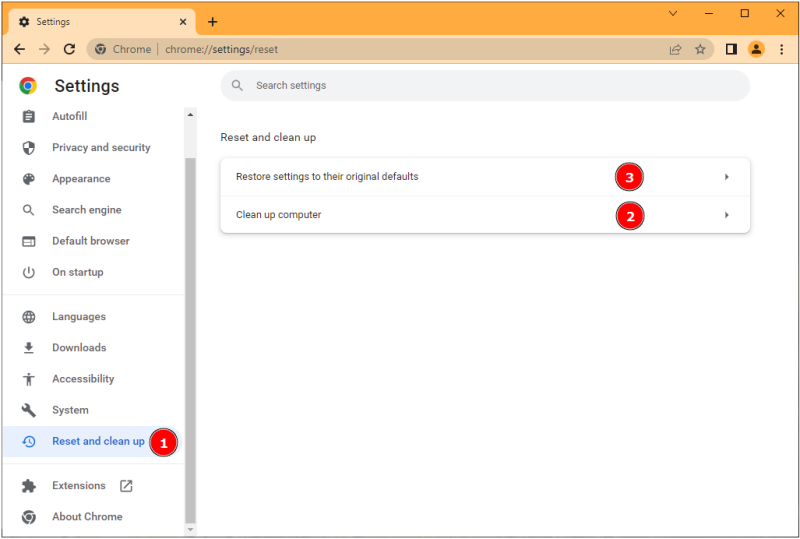Screen dimensions: 800x539
Task: Click the System sidebar label
Action: (x=70, y=410)
